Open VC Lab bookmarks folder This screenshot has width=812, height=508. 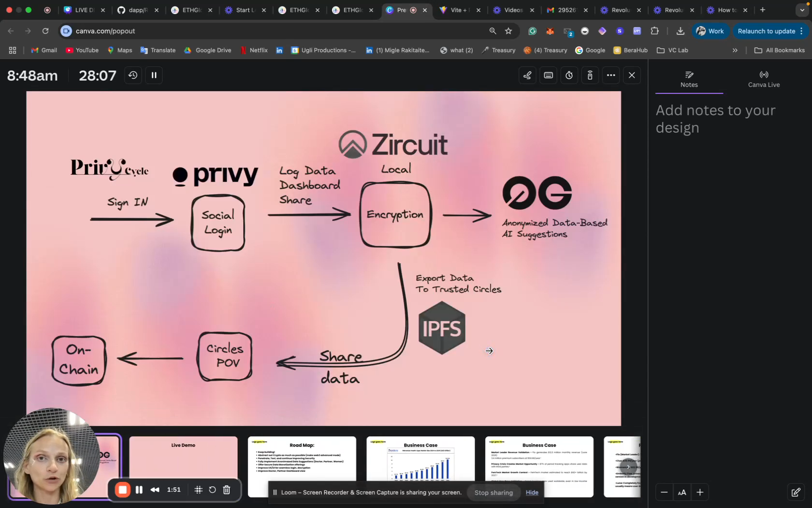click(x=672, y=50)
